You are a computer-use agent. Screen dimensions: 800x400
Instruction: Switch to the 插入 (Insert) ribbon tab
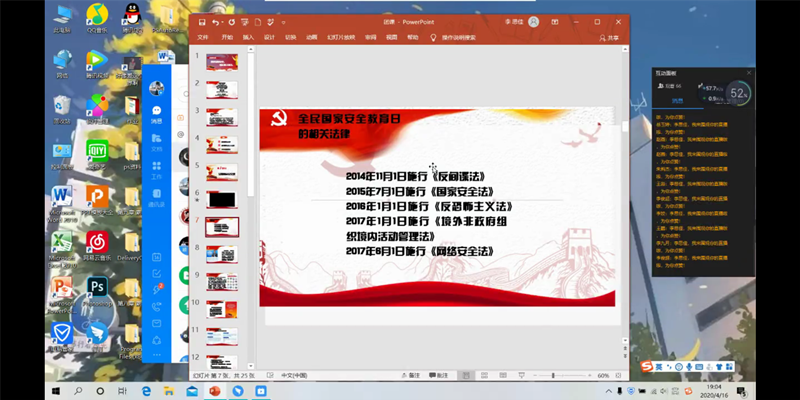pos(247,37)
